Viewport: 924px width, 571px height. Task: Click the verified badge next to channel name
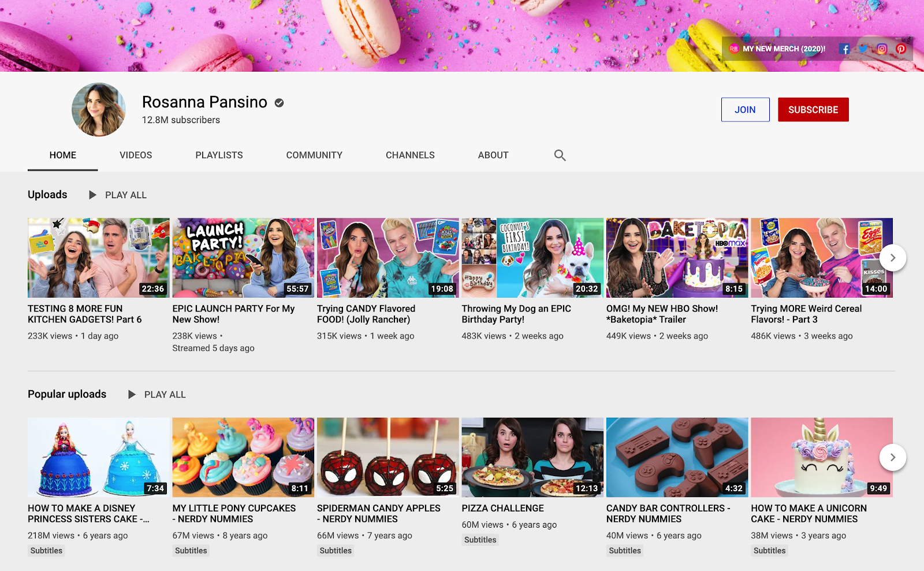click(x=279, y=103)
